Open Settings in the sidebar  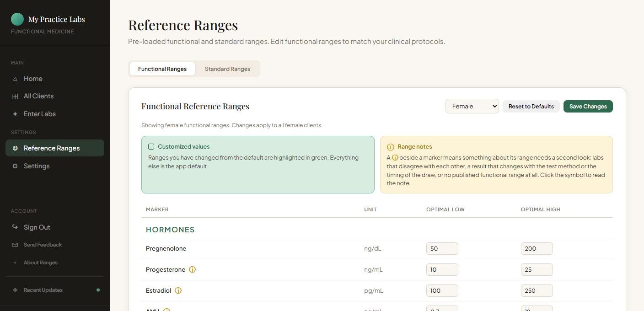(55, 166)
